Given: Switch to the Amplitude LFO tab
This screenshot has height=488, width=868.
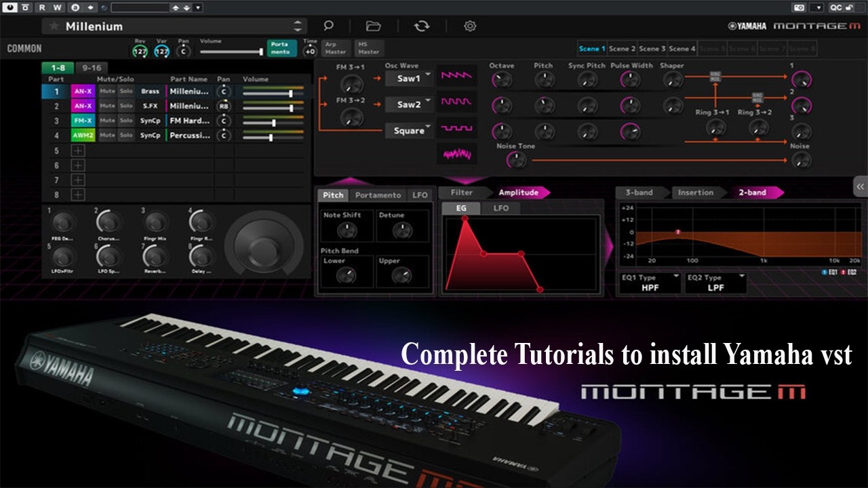Looking at the screenshot, I should (500, 208).
